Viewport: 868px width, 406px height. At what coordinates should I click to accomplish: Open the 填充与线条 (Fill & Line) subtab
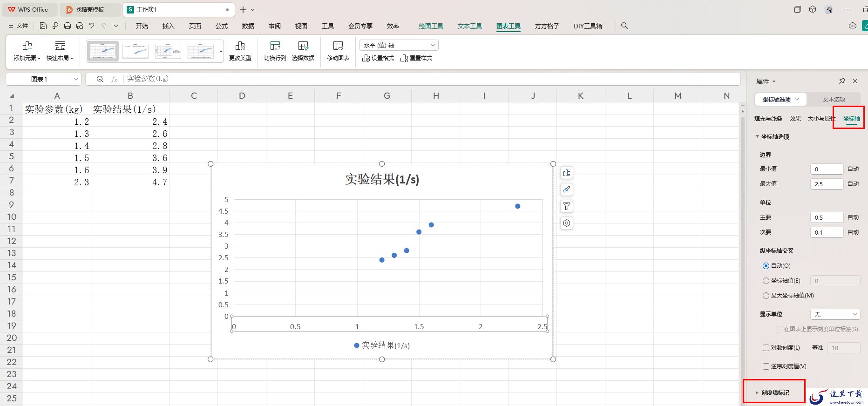click(768, 119)
